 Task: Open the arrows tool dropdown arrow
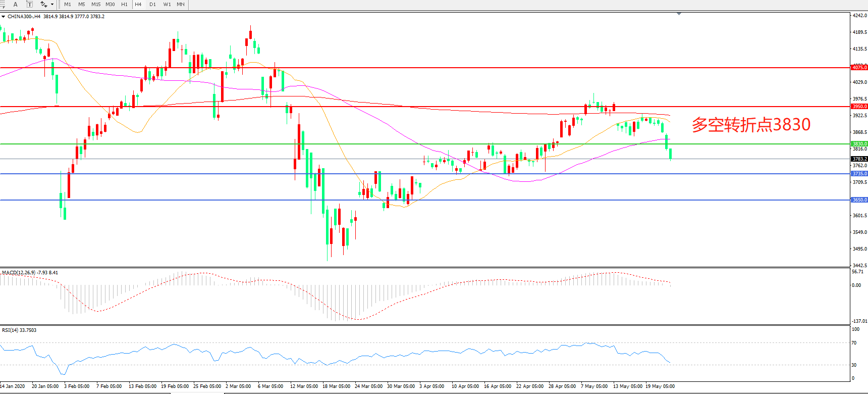52,5
